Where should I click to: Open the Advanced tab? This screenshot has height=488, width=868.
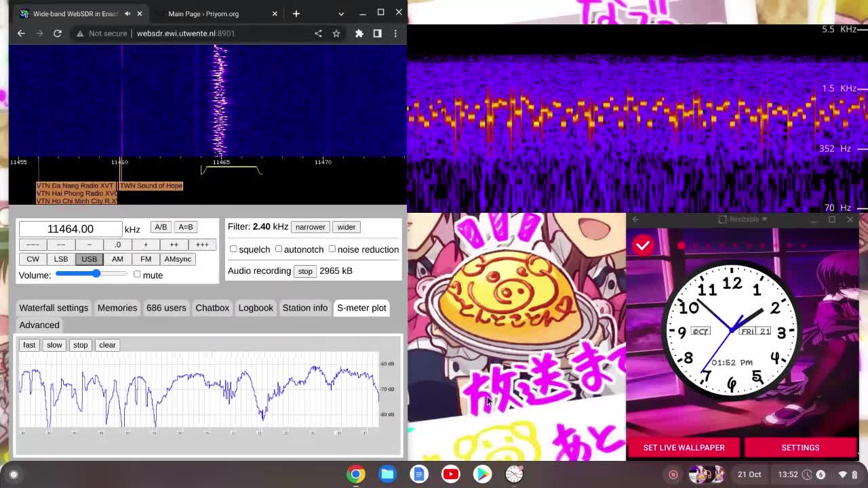click(x=39, y=325)
